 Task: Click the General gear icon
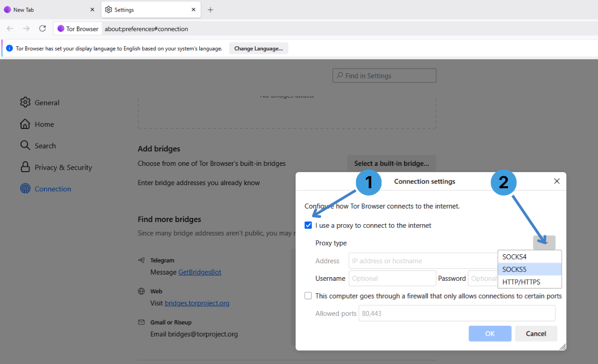25,102
